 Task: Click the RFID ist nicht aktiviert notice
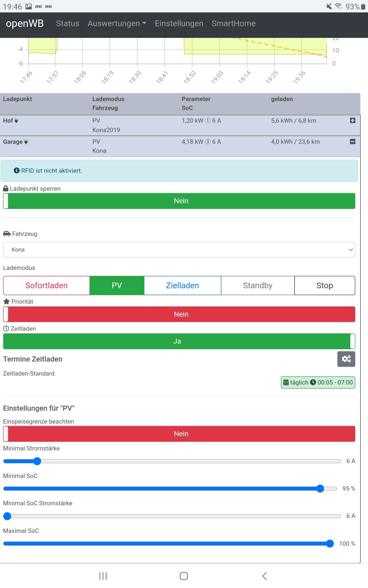[179, 171]
